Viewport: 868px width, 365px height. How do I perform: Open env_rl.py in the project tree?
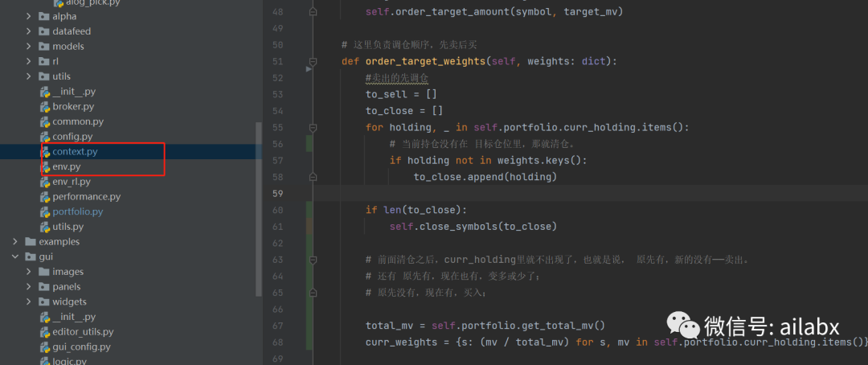coord(72,181)
